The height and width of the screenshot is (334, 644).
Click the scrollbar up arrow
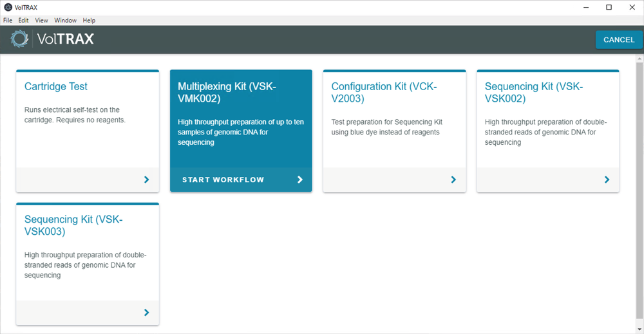click(639, 59)
